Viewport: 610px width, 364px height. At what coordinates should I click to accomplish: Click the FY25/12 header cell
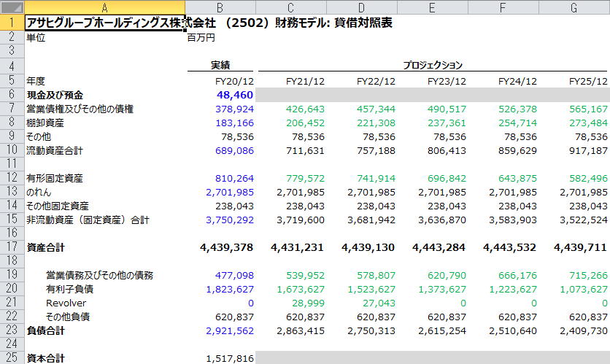[x=588, y=81]
